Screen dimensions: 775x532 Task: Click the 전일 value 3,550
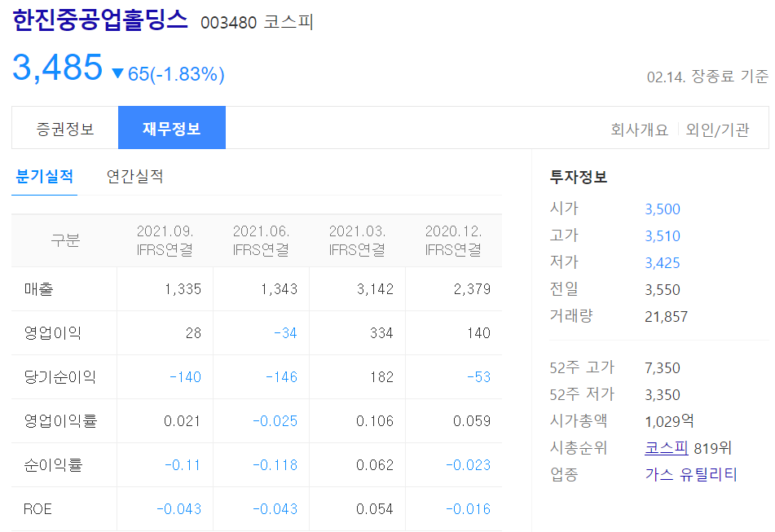[663, 289]
